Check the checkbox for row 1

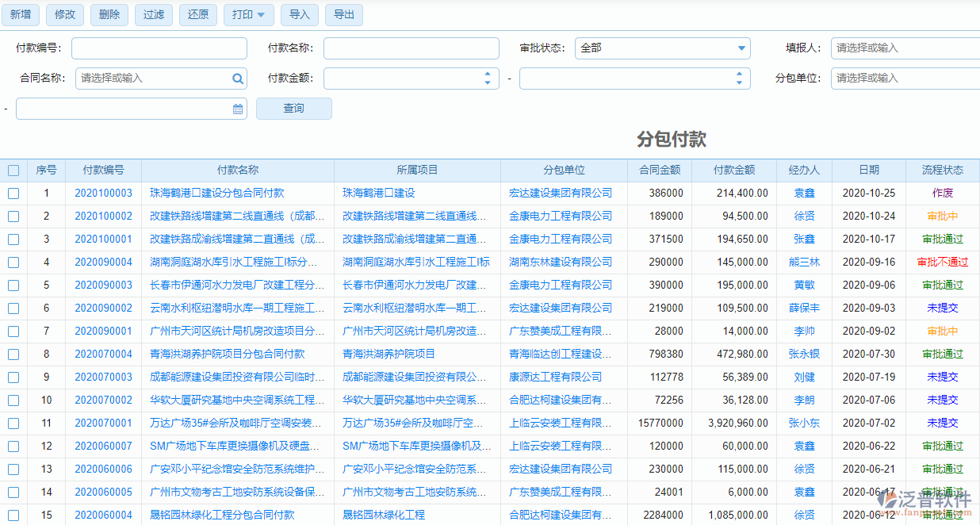coord(13,193)
